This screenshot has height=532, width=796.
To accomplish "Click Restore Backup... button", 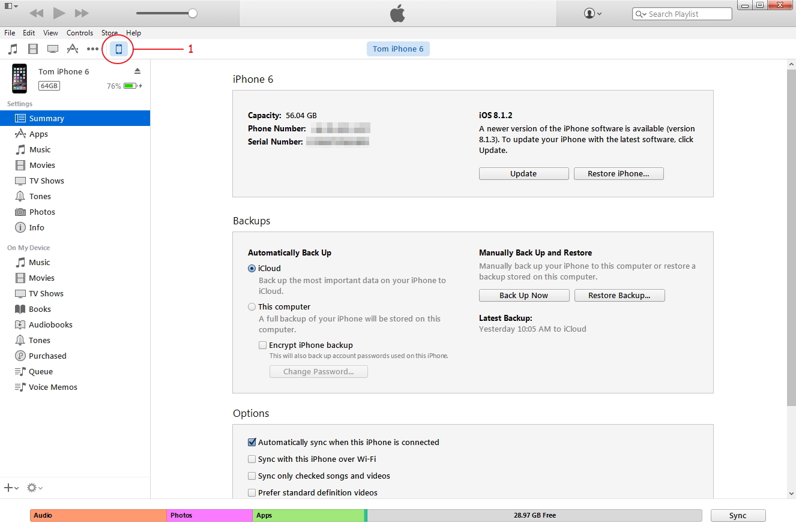I will pyautogui.click(x=620, y=295).
